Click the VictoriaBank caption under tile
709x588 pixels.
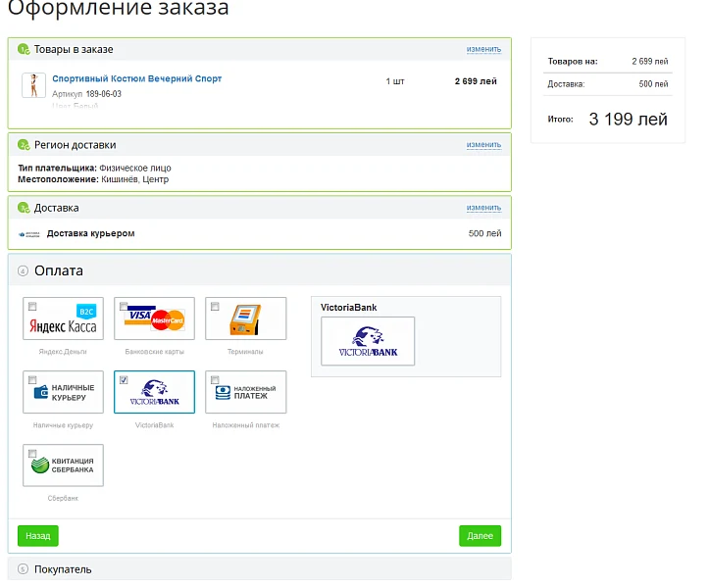[154, 425]
